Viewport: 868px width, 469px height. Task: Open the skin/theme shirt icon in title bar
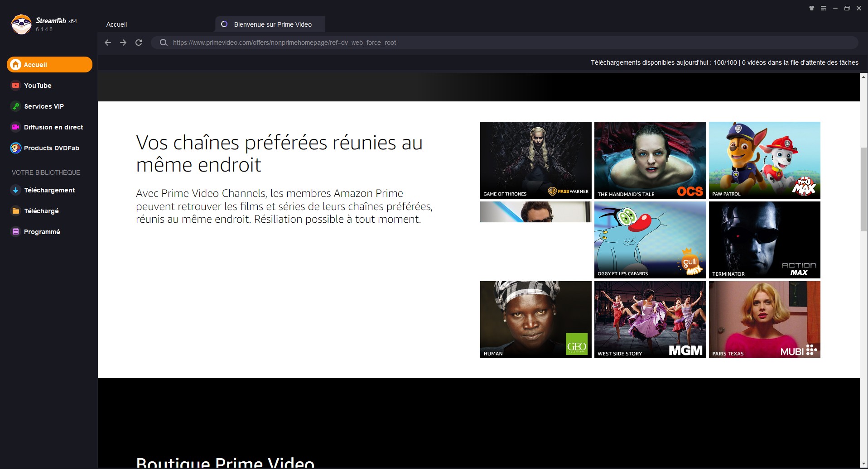coord(812,8)
